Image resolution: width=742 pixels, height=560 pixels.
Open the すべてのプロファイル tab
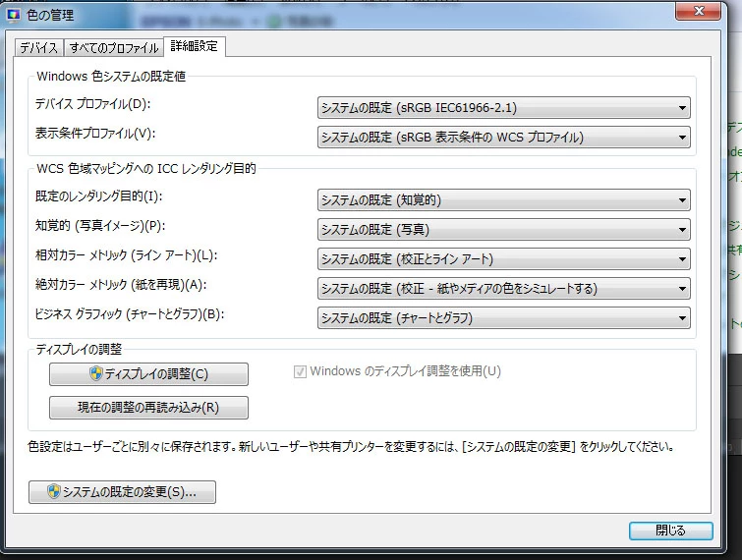[x=114, y=48]
